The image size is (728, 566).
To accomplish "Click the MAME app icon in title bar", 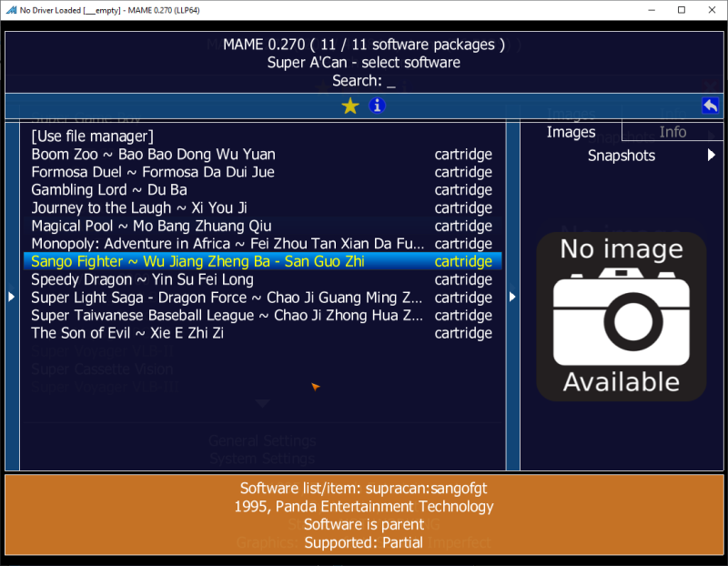I will point(11,10).
